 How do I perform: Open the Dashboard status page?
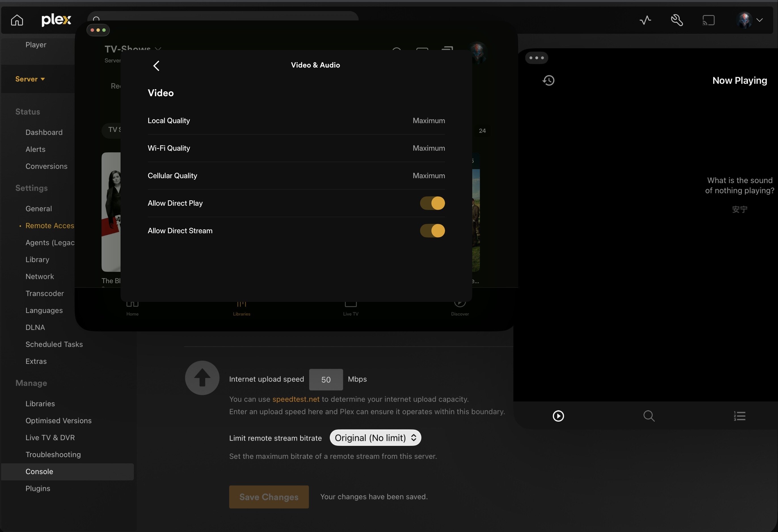click(44, 132)
